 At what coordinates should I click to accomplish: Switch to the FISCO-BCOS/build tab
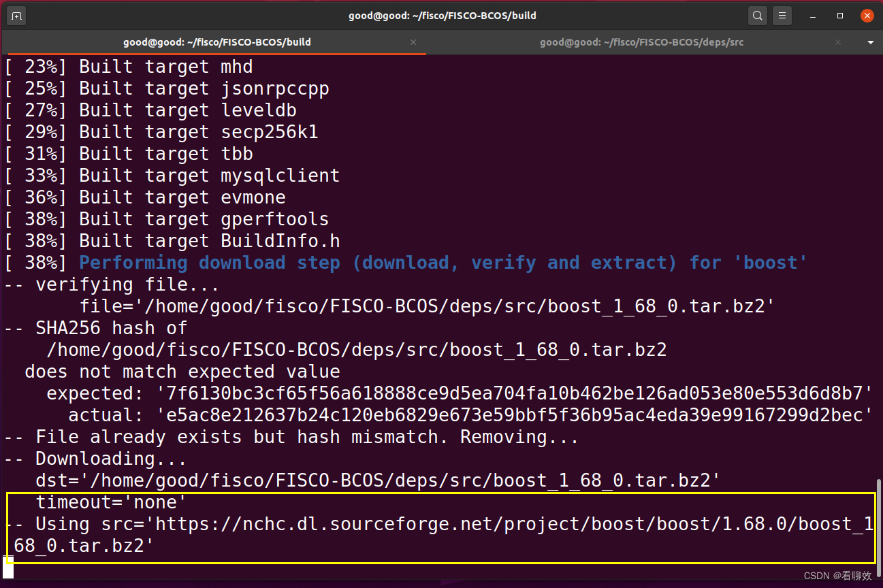pos(216,42)
